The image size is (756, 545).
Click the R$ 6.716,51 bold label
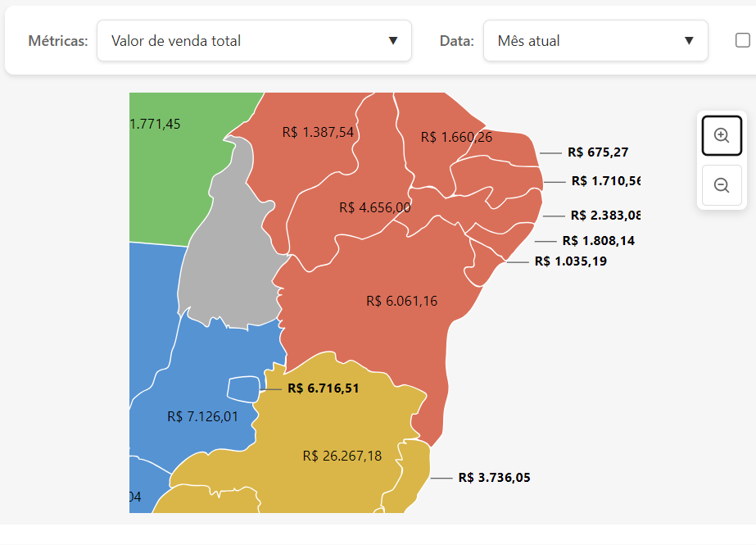tap(323, 388)
